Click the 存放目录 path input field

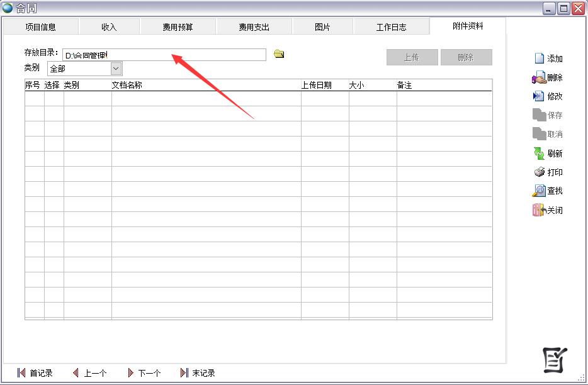[x=164, y=55]
